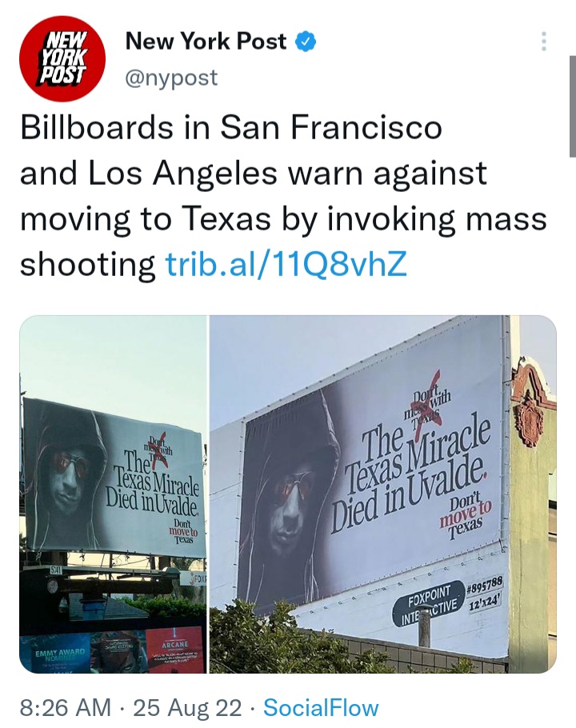Tap the Arcane poster in left photo
576x728 pixels.
(x=175, y=650)
